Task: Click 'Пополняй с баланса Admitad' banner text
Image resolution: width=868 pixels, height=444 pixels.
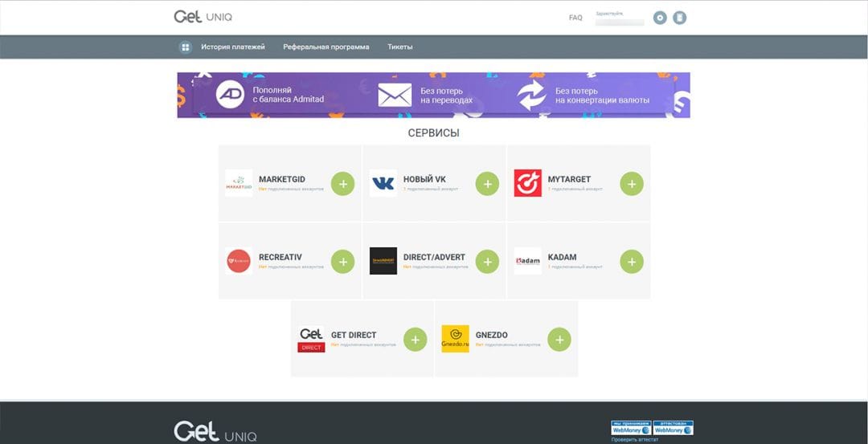Action: pos(289,95)
